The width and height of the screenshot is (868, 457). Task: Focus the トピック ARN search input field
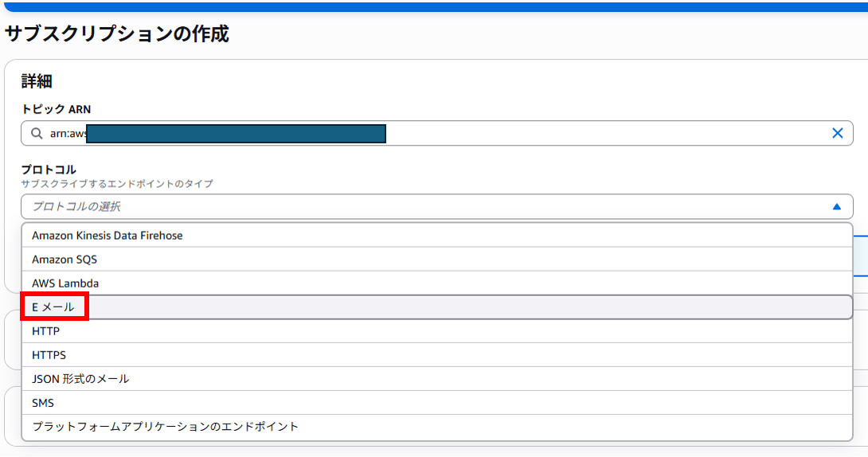click(436, 133)
